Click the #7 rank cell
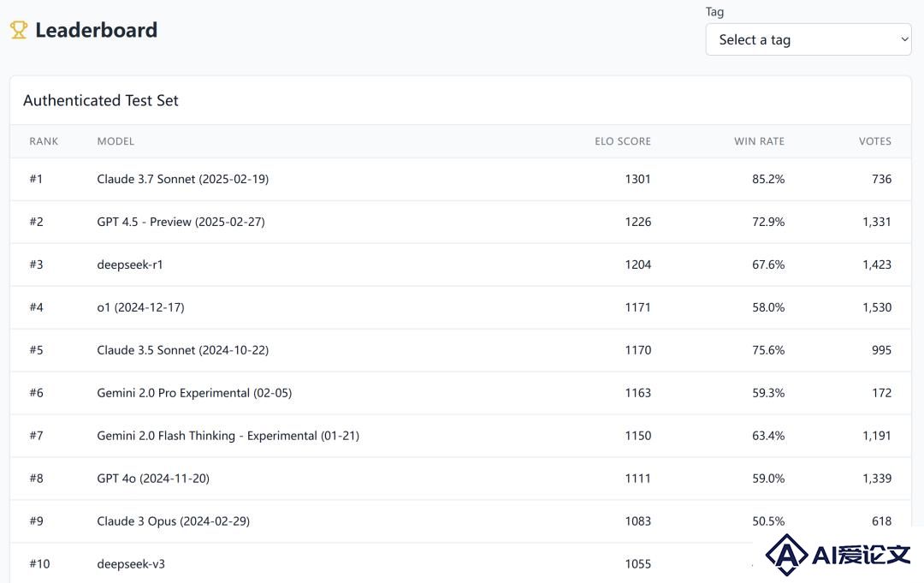Screen dimensions: 924x583 (x=37, y=436)
